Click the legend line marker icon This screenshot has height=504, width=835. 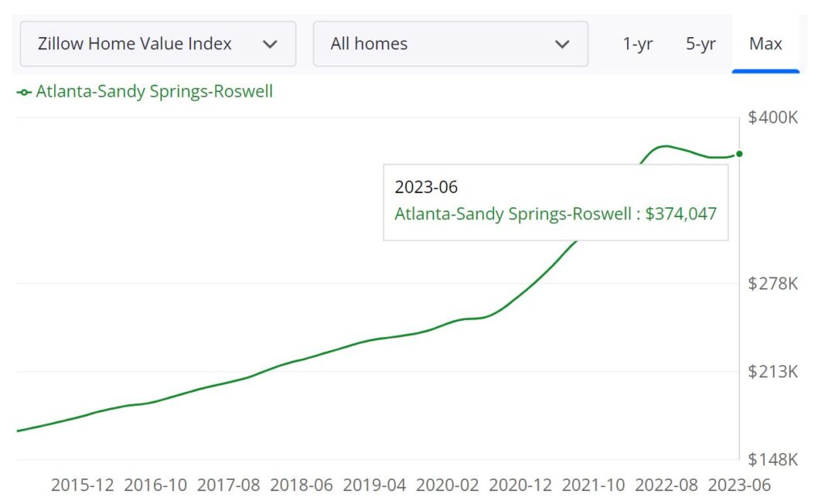[23, 91]
